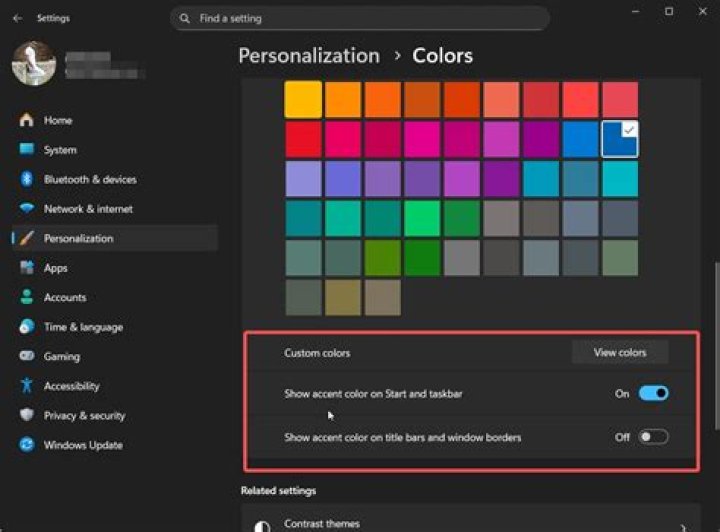Click the Accessibility figure icon
This screenshot has height=532, width=720.
pos(27,386)
